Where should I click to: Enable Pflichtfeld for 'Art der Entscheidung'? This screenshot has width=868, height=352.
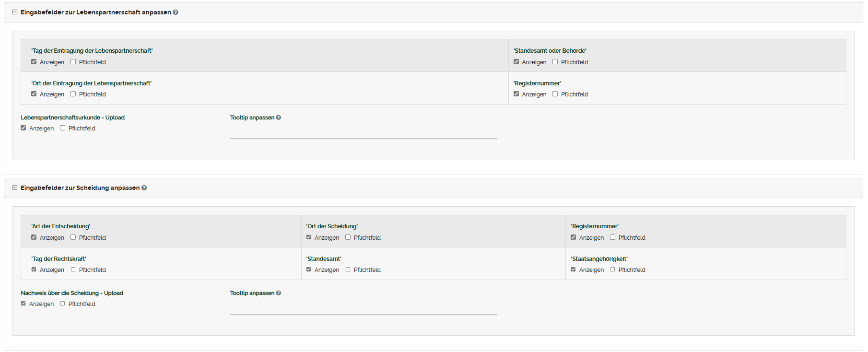click(73, 237)
